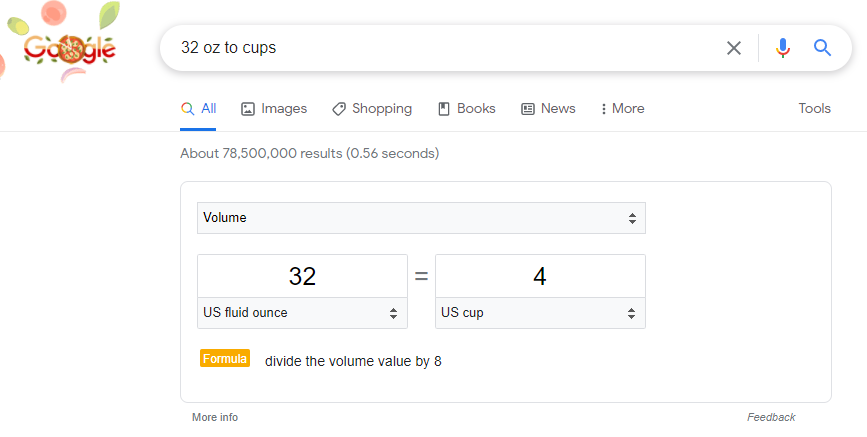Click the More info link
This screenshot has width=867, height=437.
click(x=215, y=417)
